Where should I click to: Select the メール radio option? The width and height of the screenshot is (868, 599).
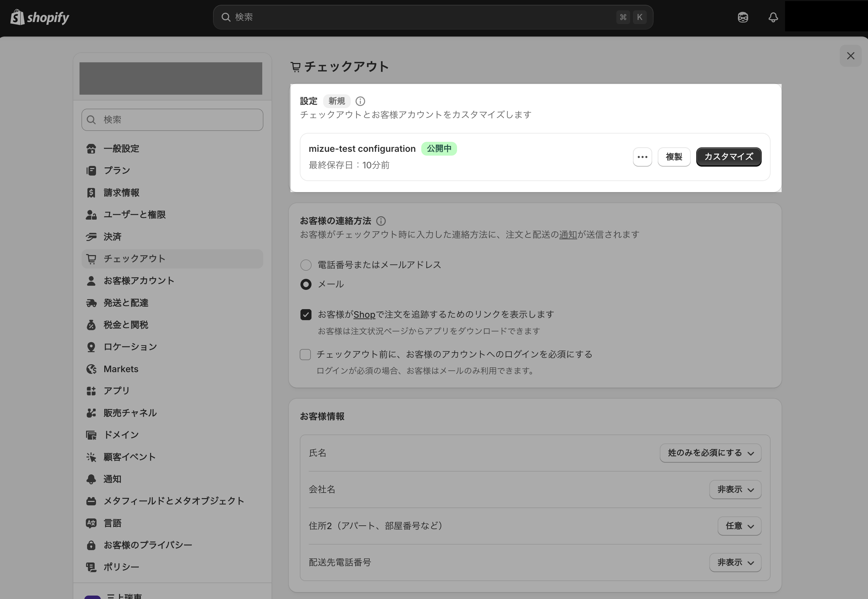(306, 284)
